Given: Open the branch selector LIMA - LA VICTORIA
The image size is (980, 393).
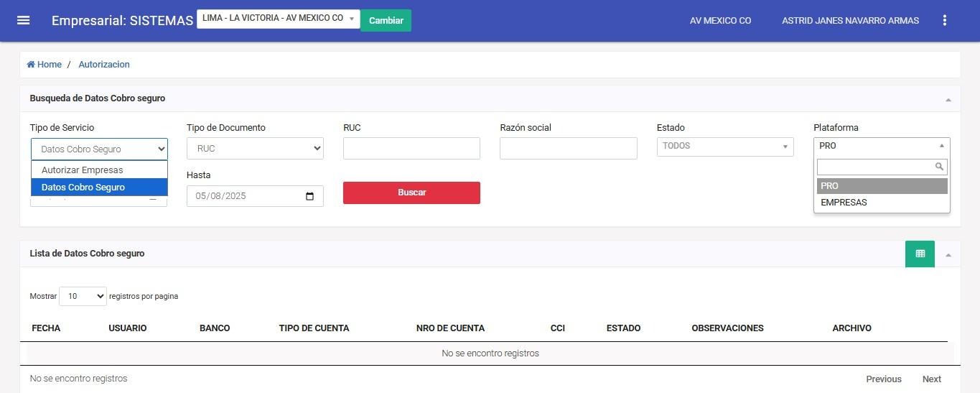Looking at the screenshot, I should (278, 19).
